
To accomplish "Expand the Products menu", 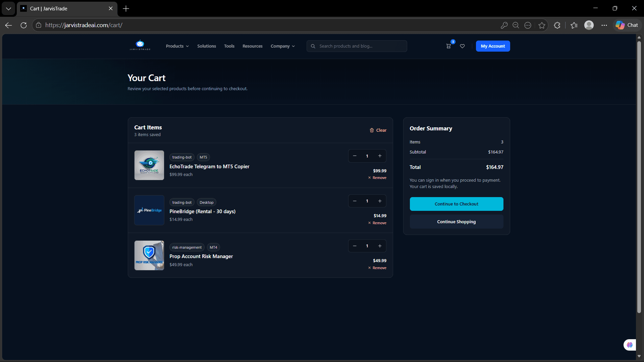I will click(177, 46).
